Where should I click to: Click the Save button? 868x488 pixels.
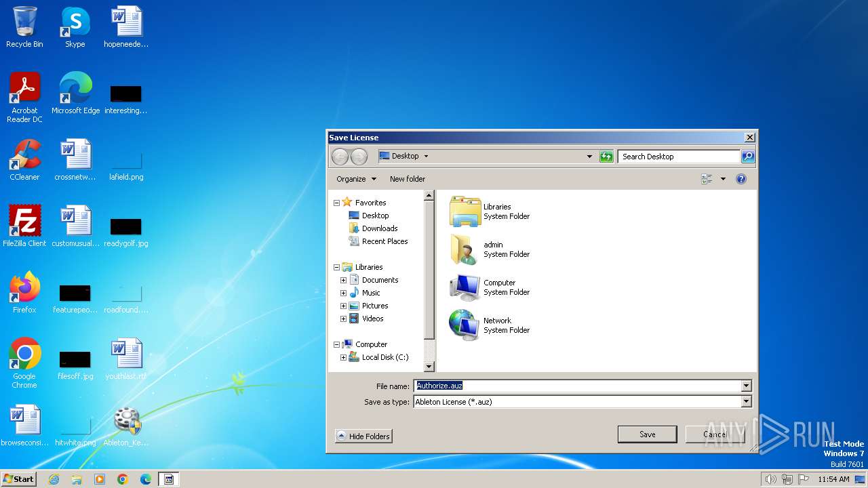[647, 434]
